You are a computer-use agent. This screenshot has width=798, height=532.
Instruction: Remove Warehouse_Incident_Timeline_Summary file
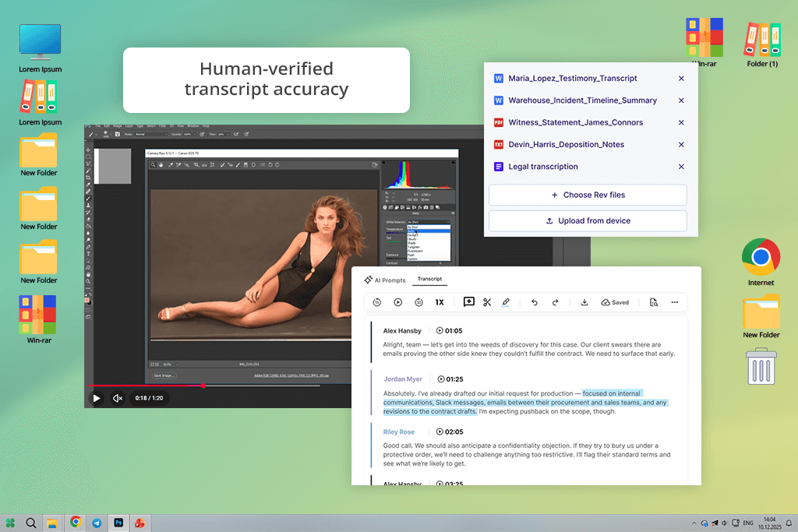681,100
